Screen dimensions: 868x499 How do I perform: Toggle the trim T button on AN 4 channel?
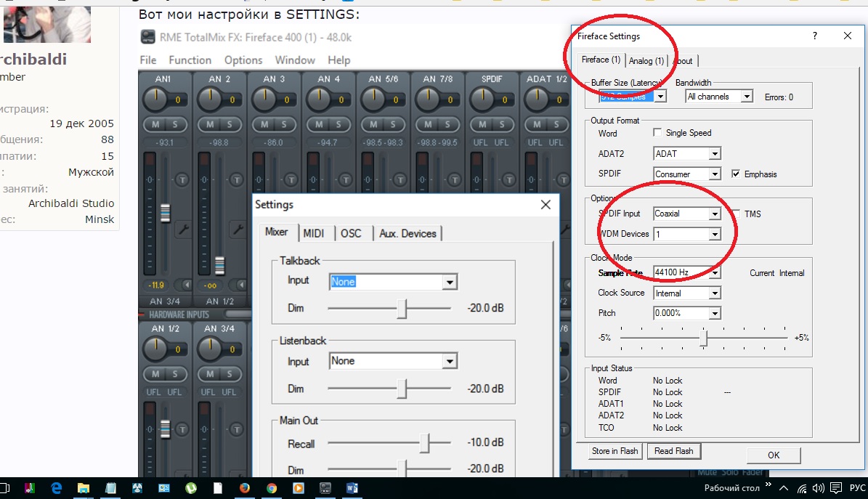[x=346, y=180]
